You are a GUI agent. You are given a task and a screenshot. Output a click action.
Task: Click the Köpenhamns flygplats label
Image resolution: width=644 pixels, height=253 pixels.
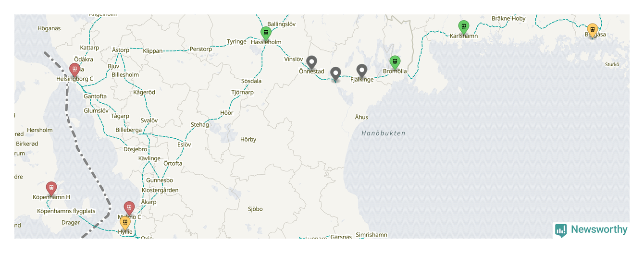click(x=66, y=211)
